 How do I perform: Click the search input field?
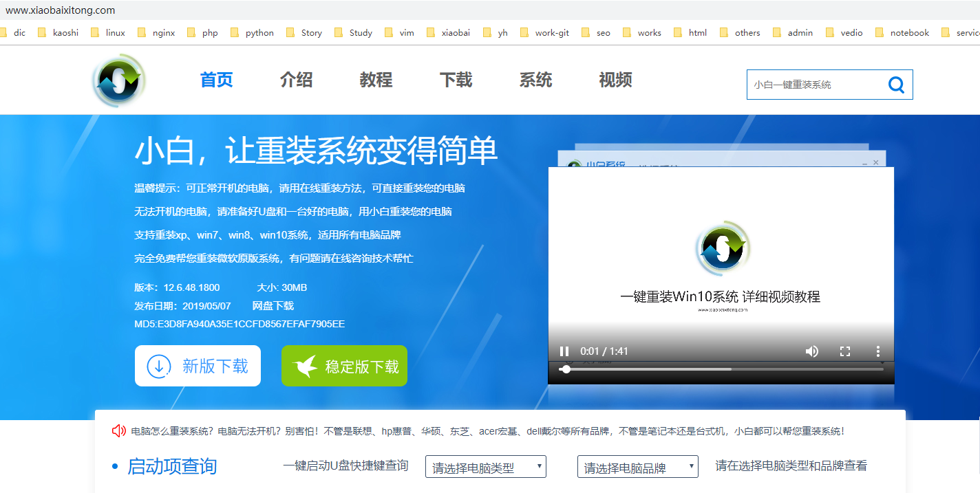(x=805, y=84)
